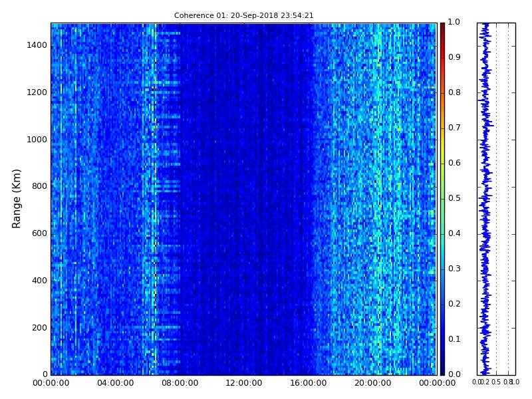532x399 pixels.
Task: Click the 0.9 colorbar label
Action: [x=454, y=57]
